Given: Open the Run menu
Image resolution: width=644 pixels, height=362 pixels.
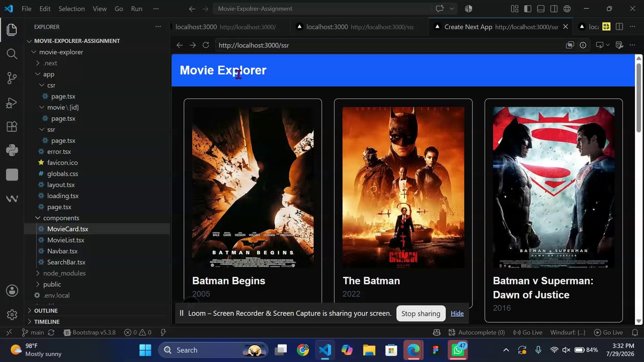Looking at the screenshot, I should 136,9.
